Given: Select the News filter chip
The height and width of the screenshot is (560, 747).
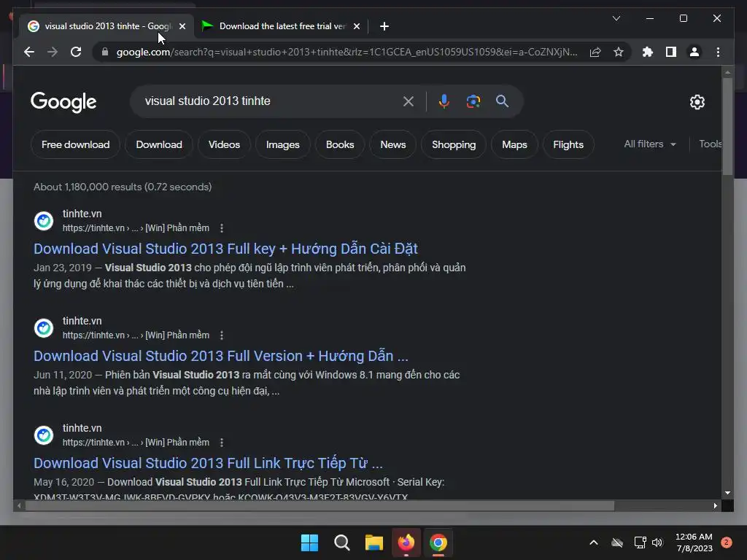Looking at the screenshot, I should click(x=392, y=144).
